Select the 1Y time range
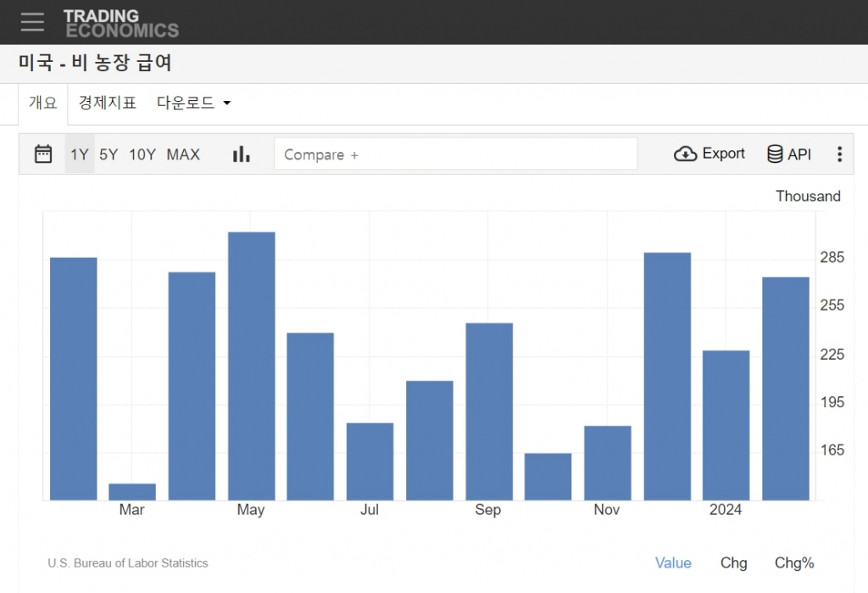The width and height of the screenshot is (868, 593). tap(80, 154)
